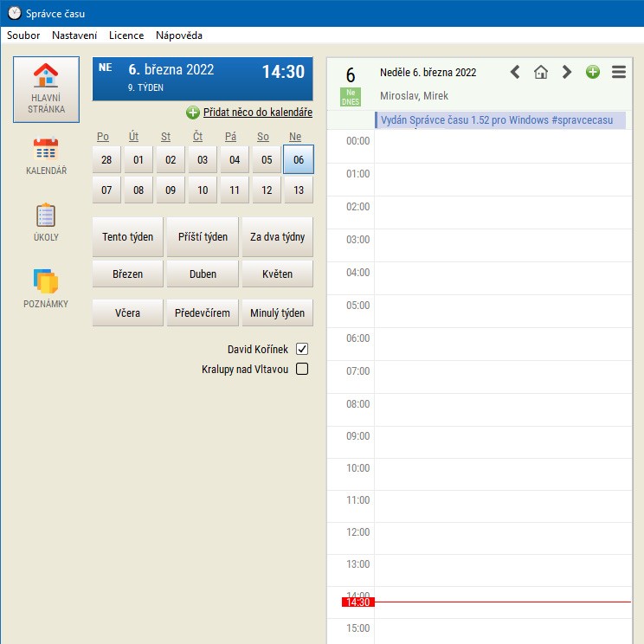Click the Minulý týden button
The height and width of the screenshot is (644, 644).
coord(277,313)
